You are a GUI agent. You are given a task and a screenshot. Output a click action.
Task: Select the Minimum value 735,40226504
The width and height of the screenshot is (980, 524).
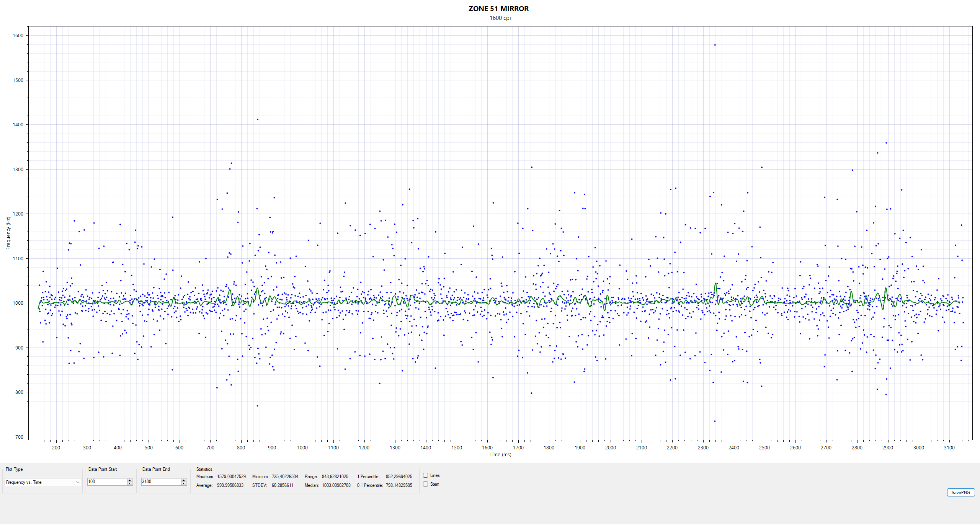pyautogui.click(x=285, y=477)
